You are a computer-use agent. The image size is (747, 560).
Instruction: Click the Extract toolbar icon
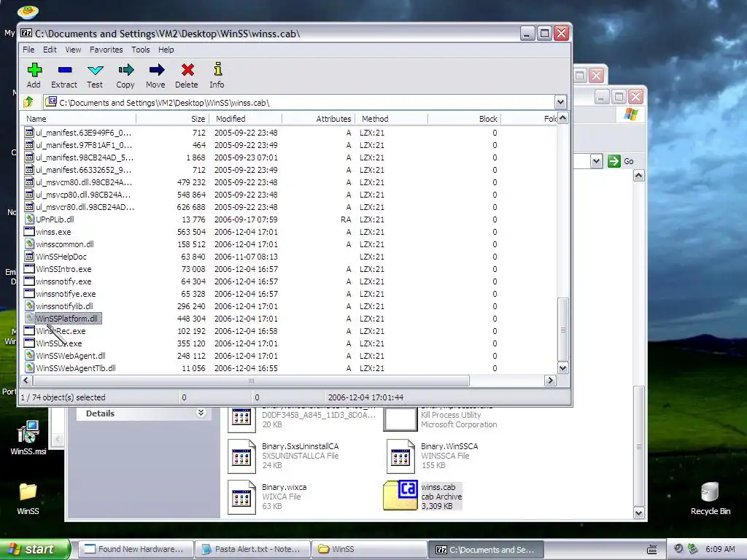(64, 71)
